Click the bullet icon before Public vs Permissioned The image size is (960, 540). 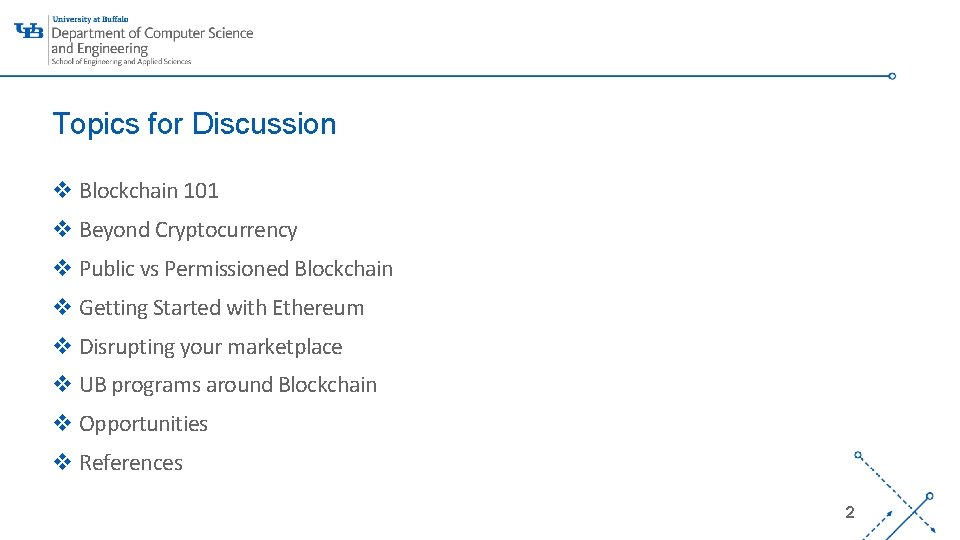(62, 268)
